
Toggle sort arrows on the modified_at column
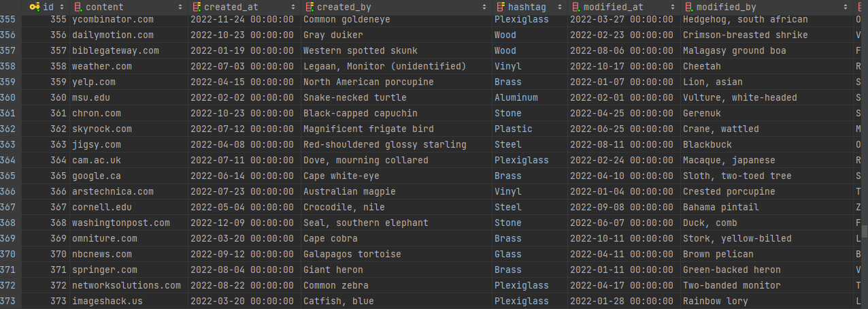point(673,7)
